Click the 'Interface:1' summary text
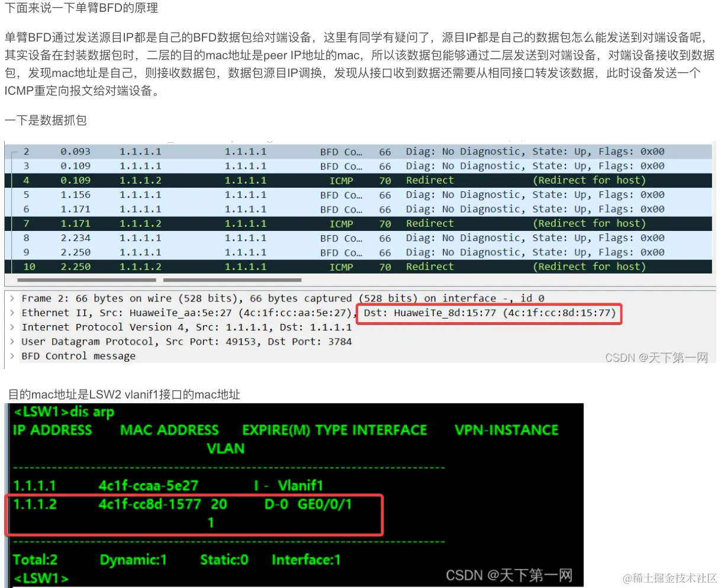The height and width of the screenshot is (588, 721). (x=306, y=560)
